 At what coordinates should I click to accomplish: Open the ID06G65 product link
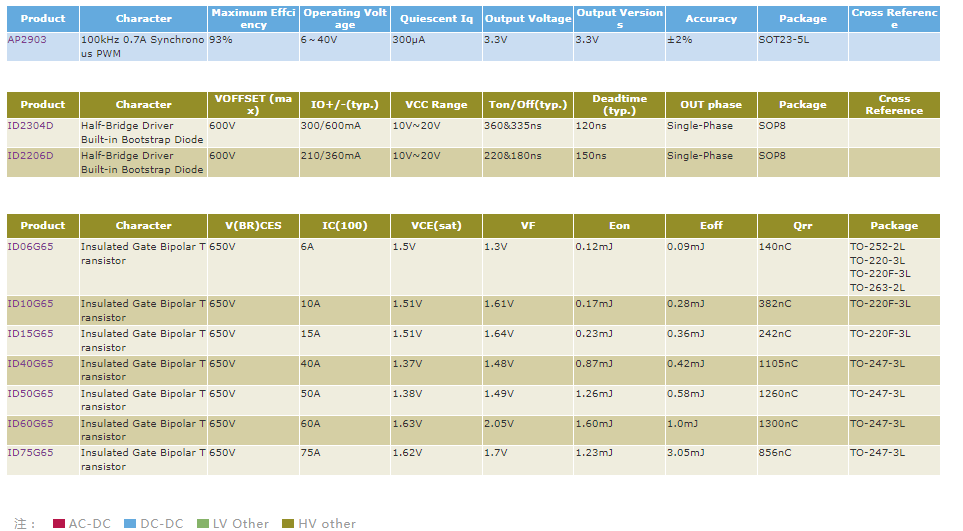point(30,247)
